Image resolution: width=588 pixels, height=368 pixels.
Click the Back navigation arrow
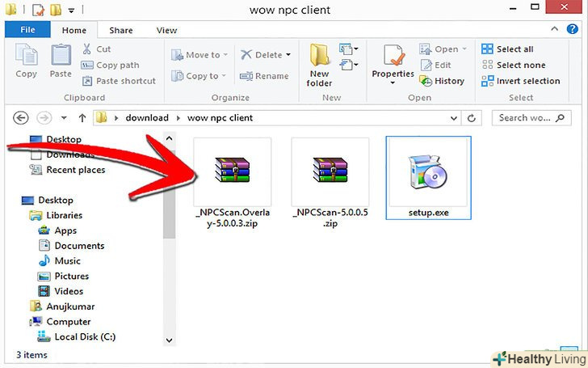coord(21,118)
